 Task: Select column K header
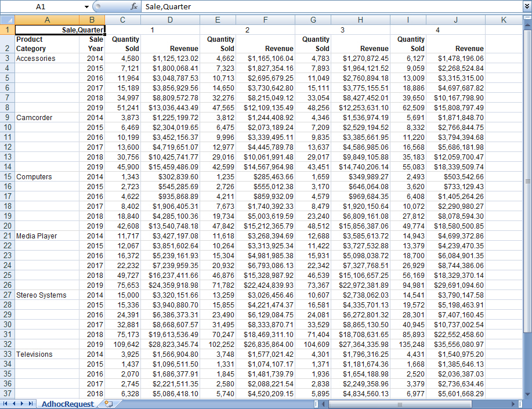[x=503, y=20]
